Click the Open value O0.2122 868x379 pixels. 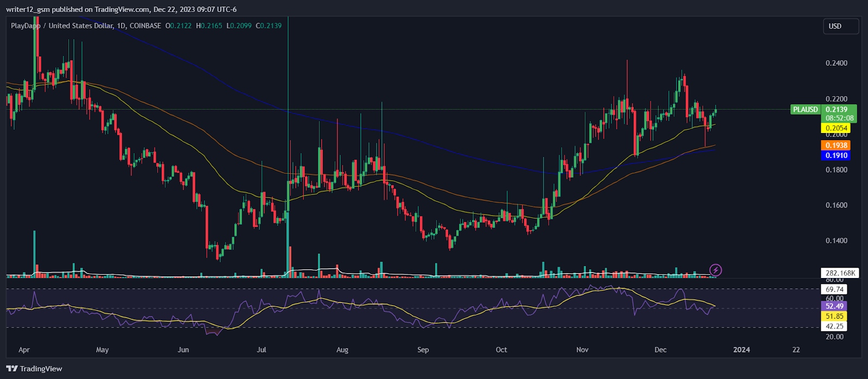pyautogui.click(x=178, y=26)
